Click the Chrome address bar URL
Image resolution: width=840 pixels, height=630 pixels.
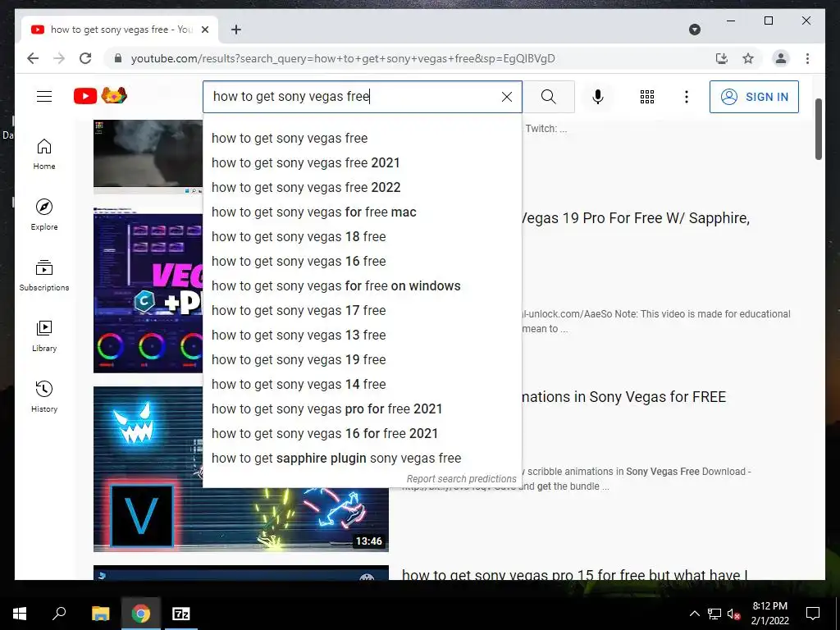pyautogui.click(x=343, y=58)
